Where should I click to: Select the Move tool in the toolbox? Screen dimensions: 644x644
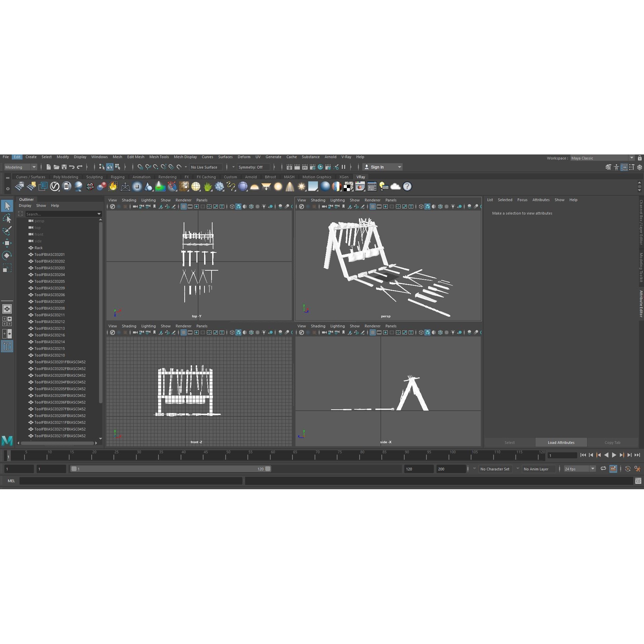tap(7, 243)
